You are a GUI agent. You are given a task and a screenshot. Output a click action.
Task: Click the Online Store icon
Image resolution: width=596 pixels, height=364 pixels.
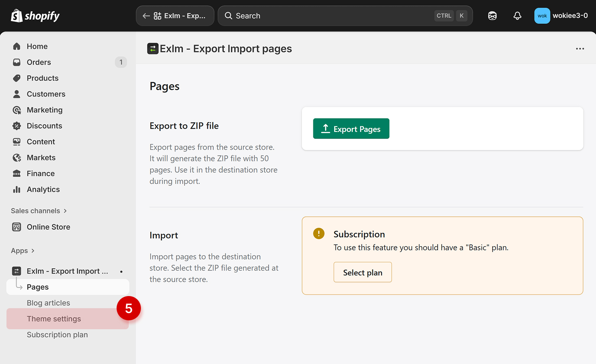point(17,227)
